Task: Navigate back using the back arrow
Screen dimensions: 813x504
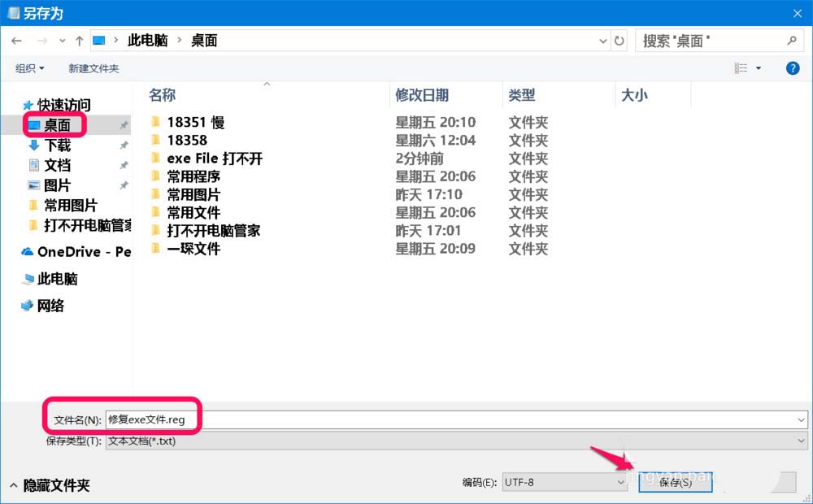Action: point(16,40)
